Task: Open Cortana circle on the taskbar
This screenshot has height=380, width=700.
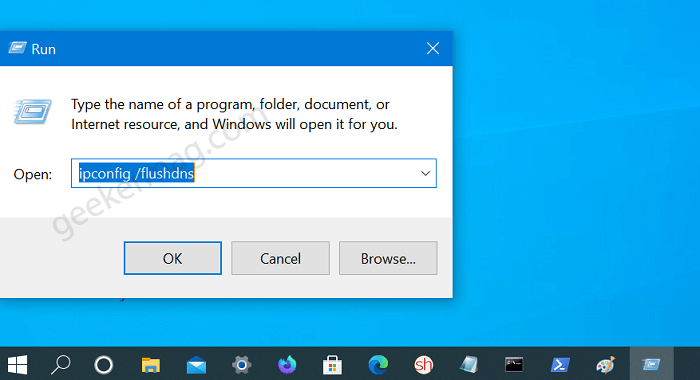Action: (104, 365)
